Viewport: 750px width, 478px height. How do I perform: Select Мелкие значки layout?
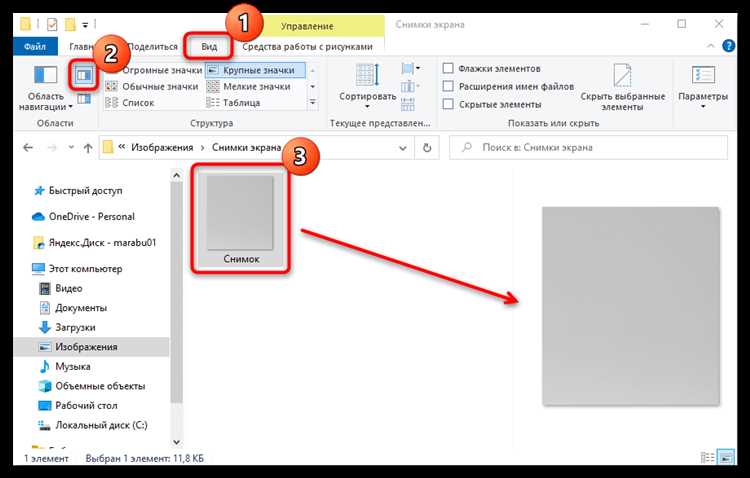[x=249, y=87]
